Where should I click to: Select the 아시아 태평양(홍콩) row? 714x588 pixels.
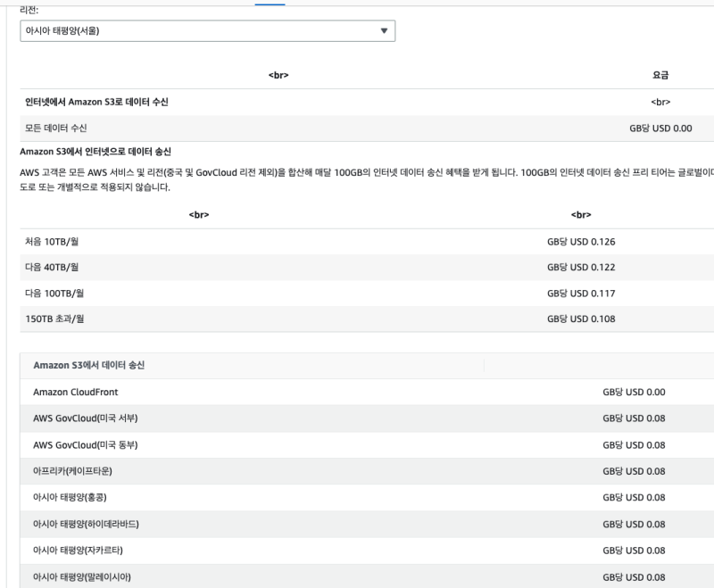click(x=367, y=497)
